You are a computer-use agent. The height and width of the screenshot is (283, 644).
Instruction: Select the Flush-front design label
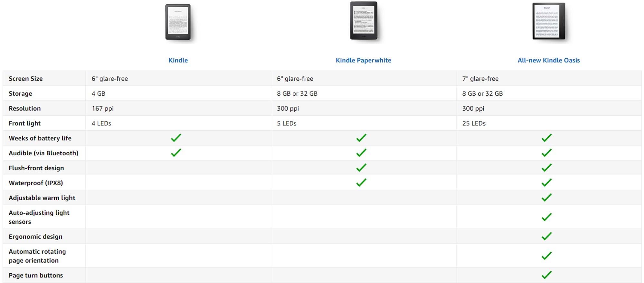coord(36,168)
